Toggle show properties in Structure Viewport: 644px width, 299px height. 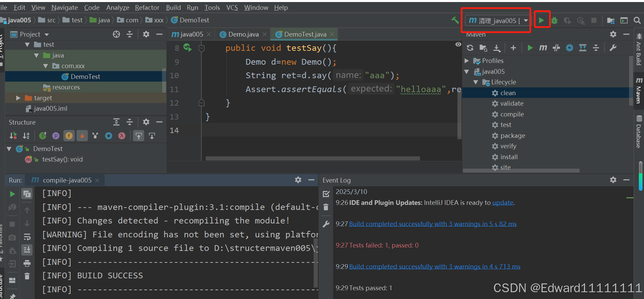coord(56,136)
